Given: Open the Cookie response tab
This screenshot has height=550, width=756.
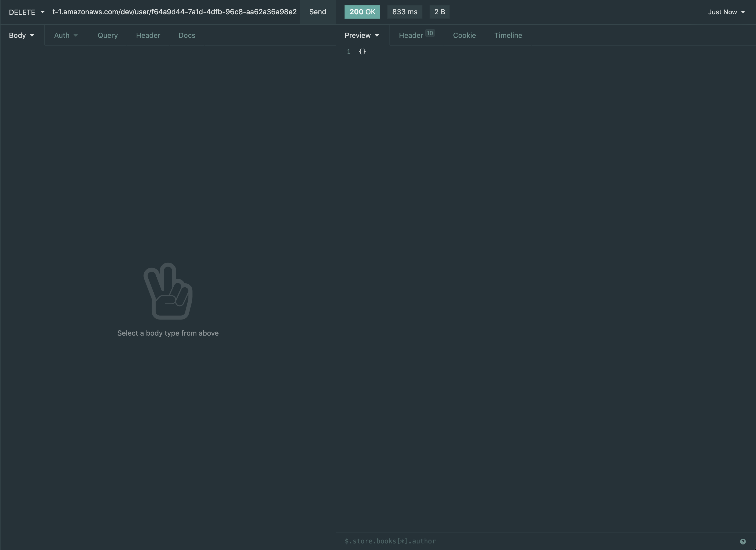Looking at the screenshot, I should pyautogui.click(x=464, y=35).
